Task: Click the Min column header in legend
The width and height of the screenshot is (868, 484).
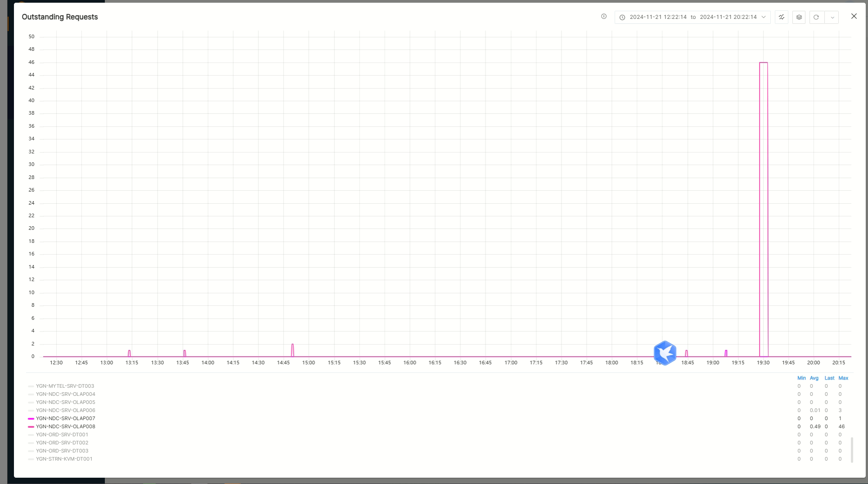Action: click(801, 378)
